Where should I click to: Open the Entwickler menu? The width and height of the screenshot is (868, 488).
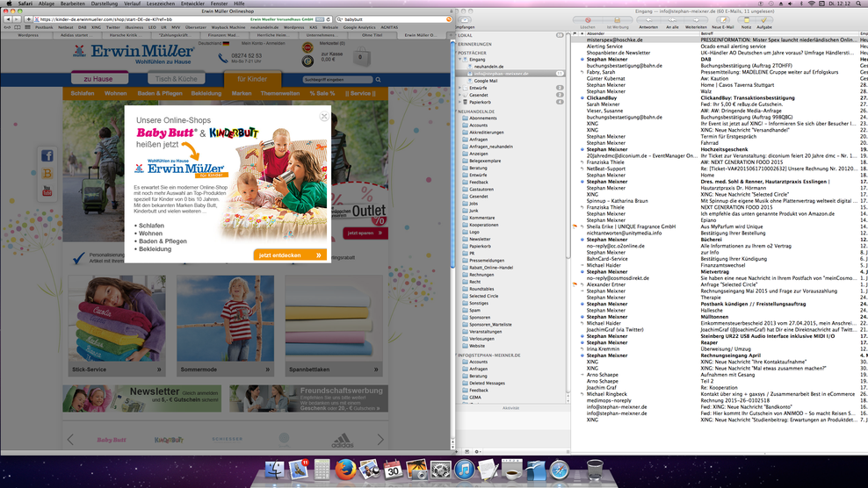coord(192,4)
